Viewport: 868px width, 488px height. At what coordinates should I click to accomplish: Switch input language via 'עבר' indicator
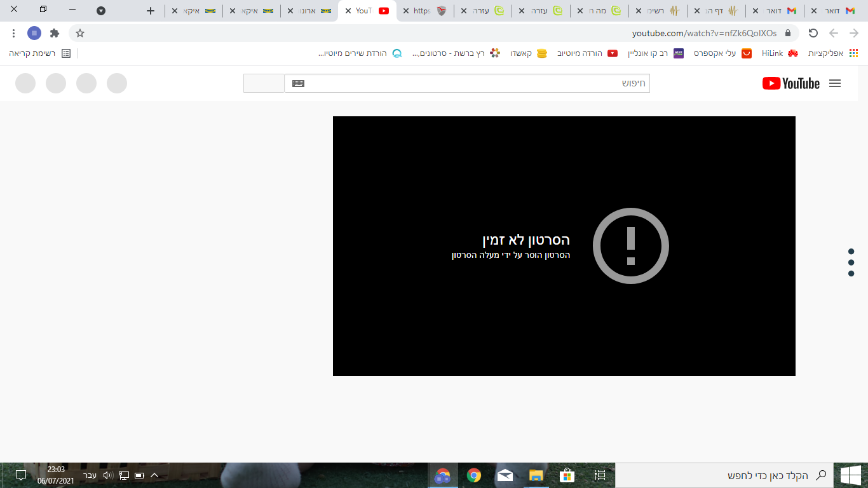coord(90,475)
